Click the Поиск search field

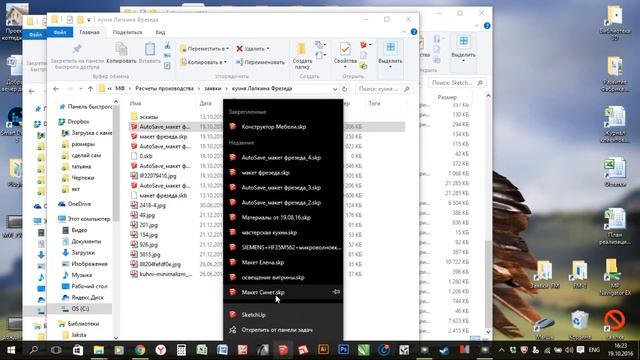tap(383, 89)
